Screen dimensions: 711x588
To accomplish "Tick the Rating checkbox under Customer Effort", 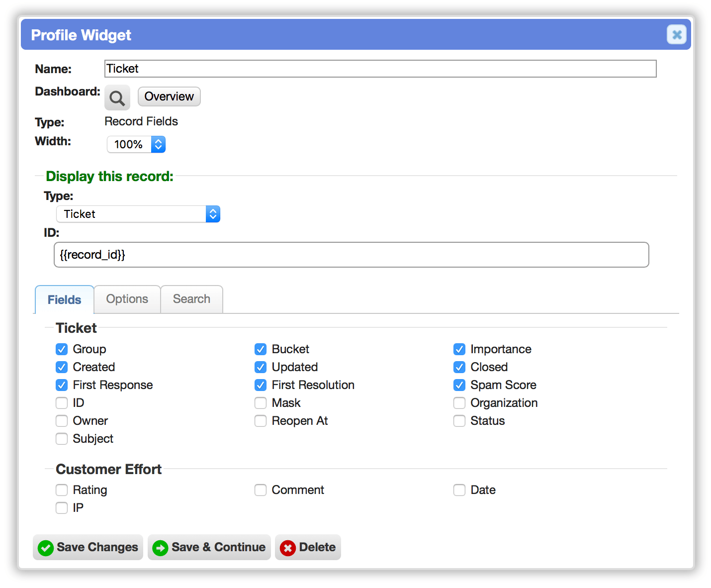I will (x=62, y=490).
